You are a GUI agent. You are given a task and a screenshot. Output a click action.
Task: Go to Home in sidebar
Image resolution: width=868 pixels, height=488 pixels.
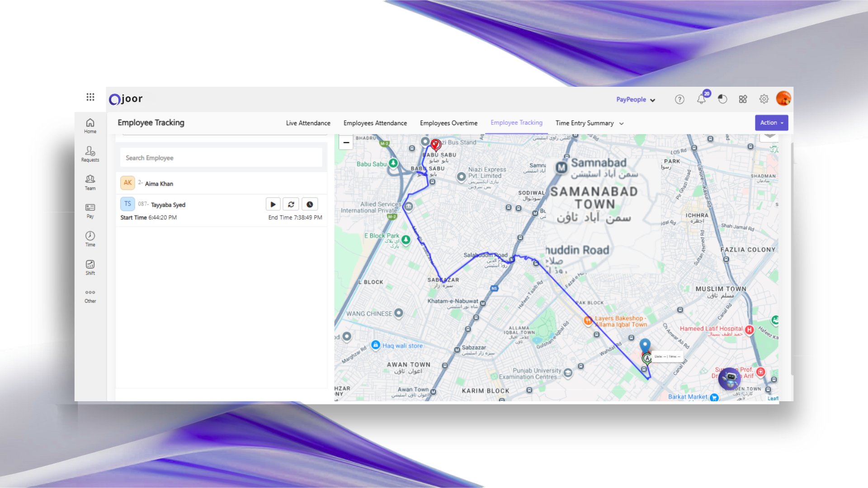pyautogui.click(x=90, y=126)
